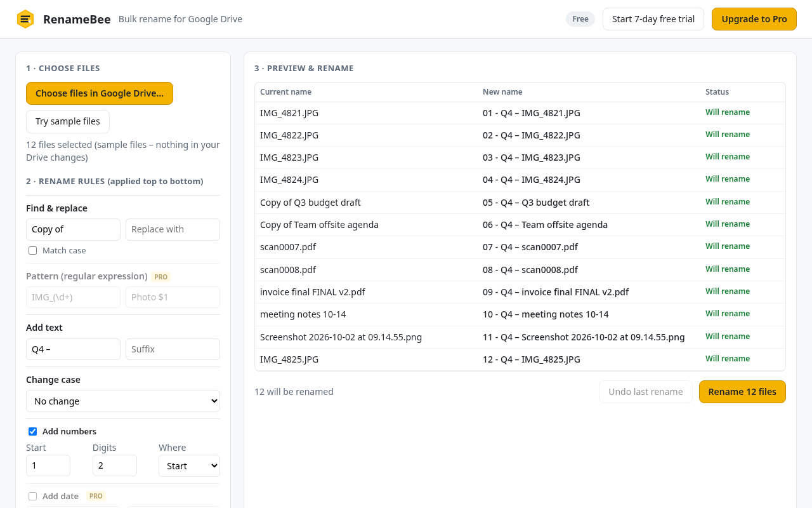Click the 12 will be renamed summary text
812x508 pixels.
(294, 392)
